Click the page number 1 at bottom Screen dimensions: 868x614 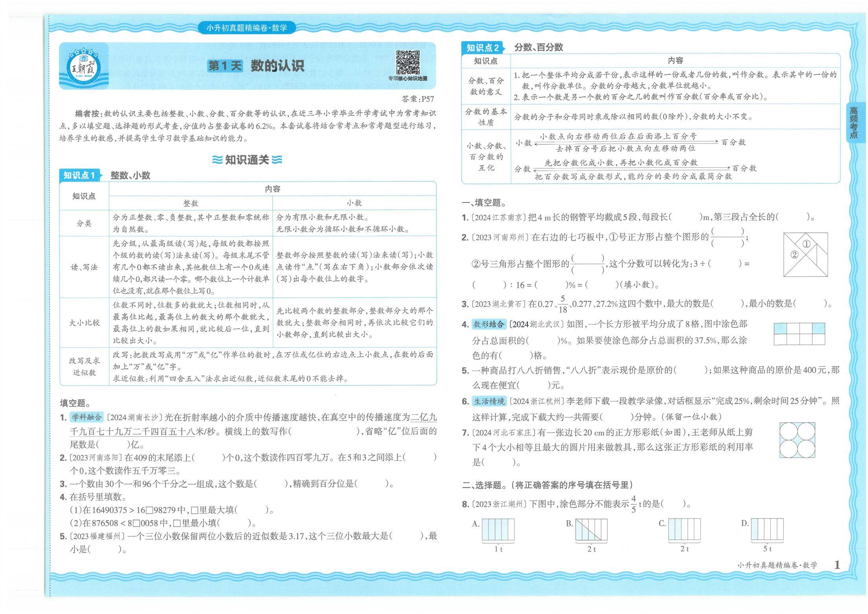point(837,565)
